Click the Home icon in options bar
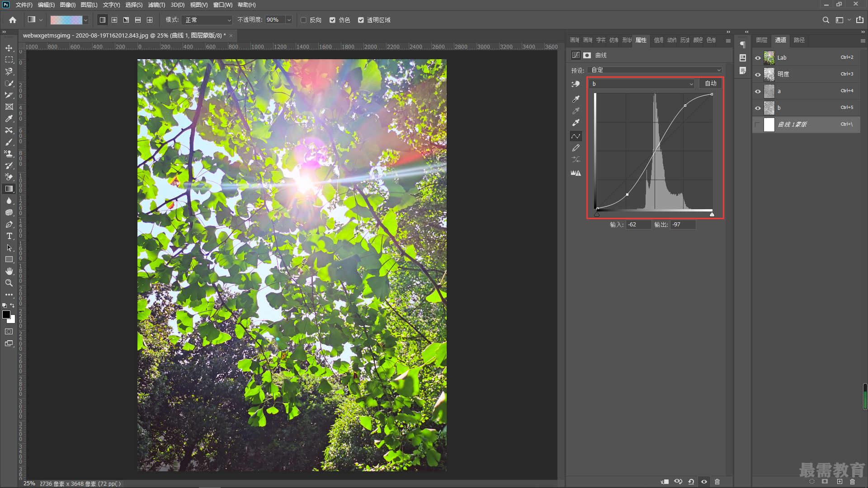Screen dimensions: 868x488 point(13,20)
